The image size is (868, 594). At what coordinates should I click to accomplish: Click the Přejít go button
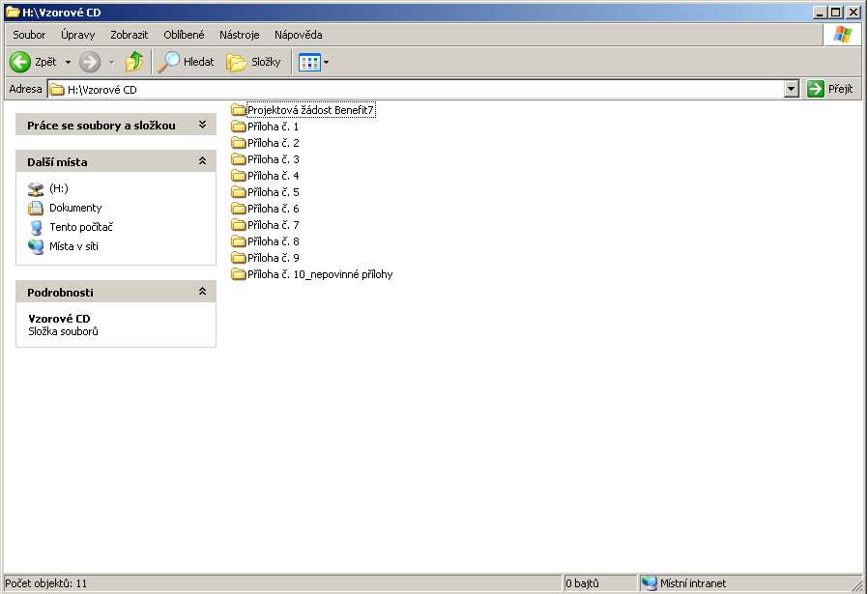tap(830, 89)
